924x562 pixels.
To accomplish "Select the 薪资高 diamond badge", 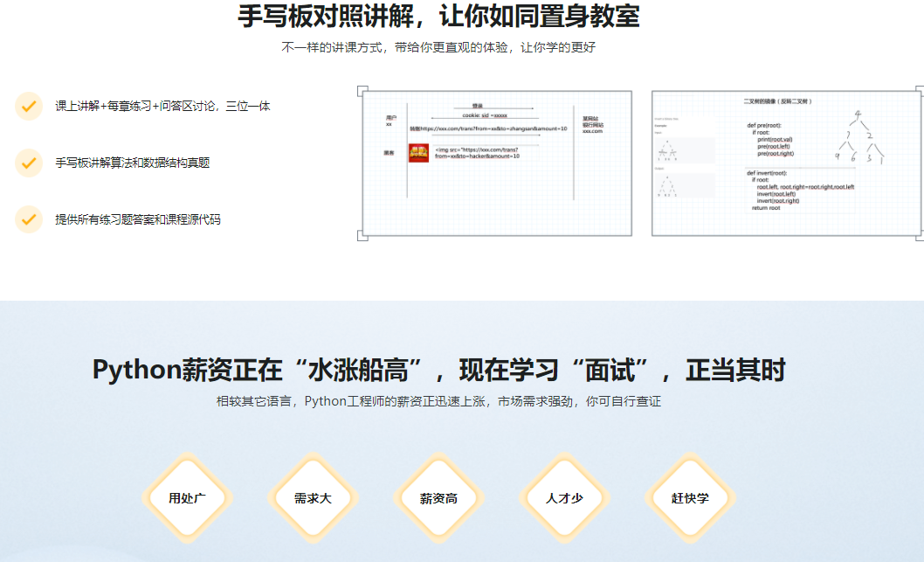I will tap(438, 498).
